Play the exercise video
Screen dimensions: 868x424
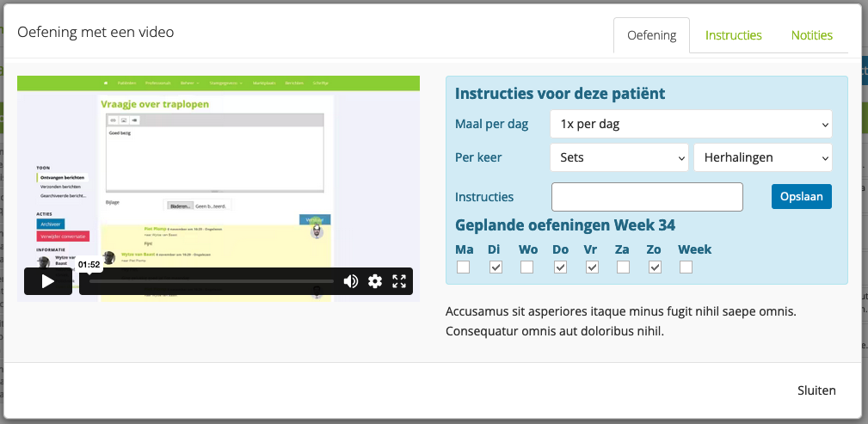tap(47, 281)
